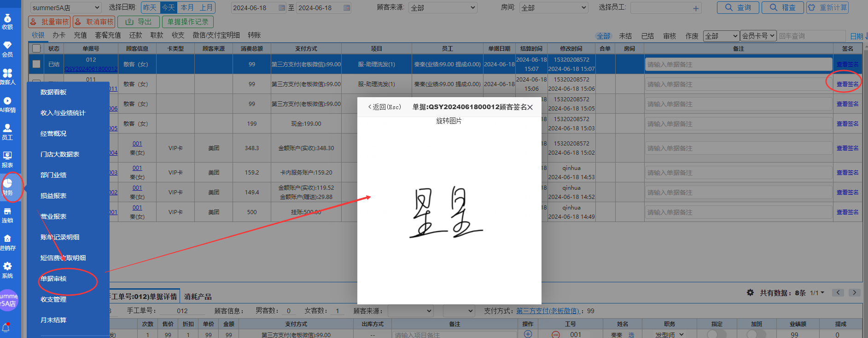This screenshot has width=868, height=338.
Task: Open the page number 1/1 dropdown
Action: (x=817, y=293)
